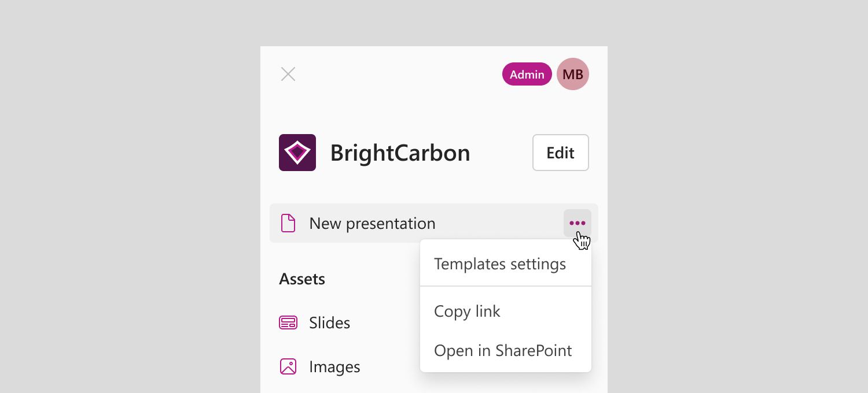Click the Slides icon

click(x=288, y=322)
